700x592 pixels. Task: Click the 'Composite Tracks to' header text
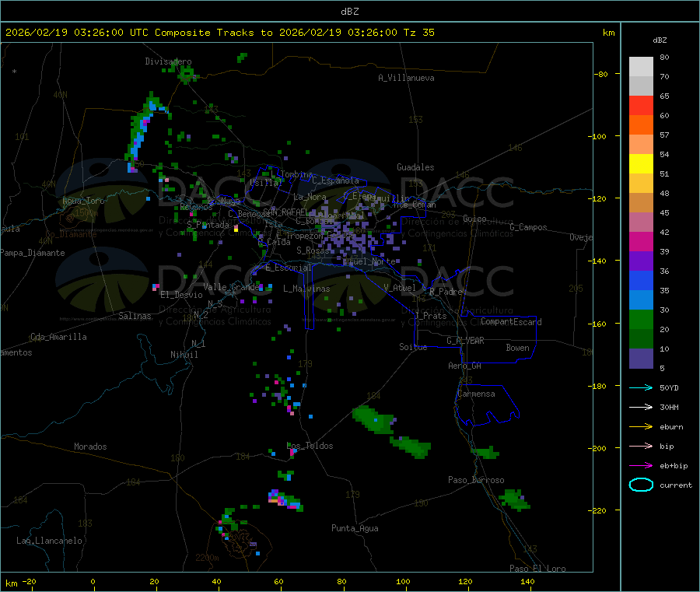click(x=213, y=33)
